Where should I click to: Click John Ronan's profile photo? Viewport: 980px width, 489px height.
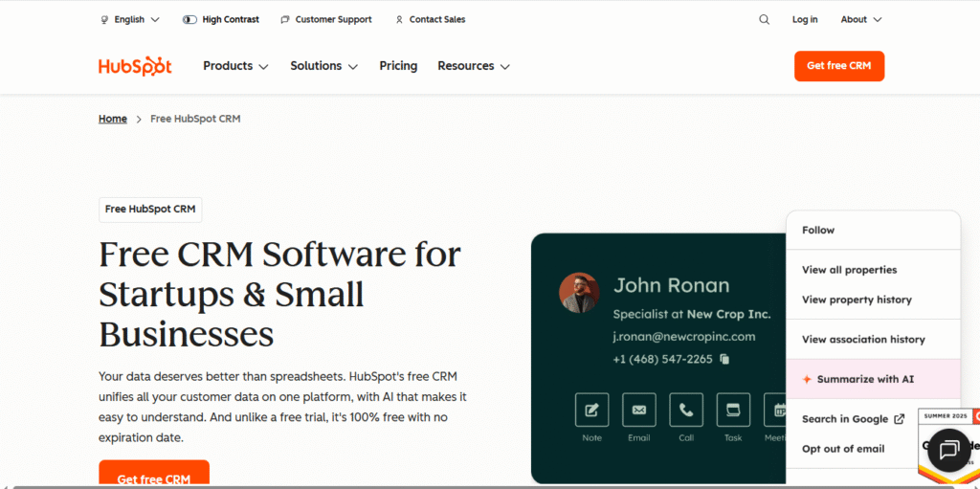[579, 293]
